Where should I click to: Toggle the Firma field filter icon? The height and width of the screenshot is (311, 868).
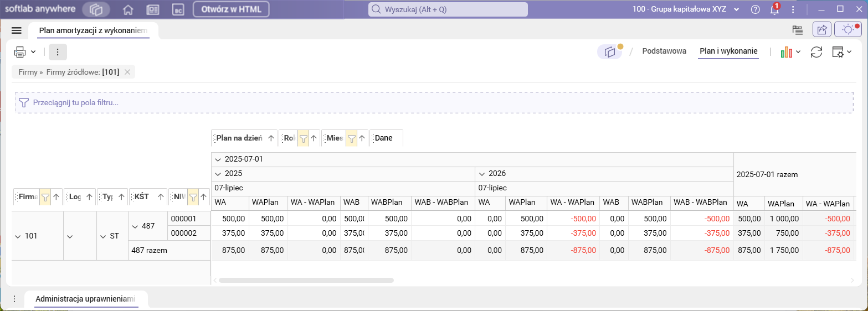pos(45,196)
